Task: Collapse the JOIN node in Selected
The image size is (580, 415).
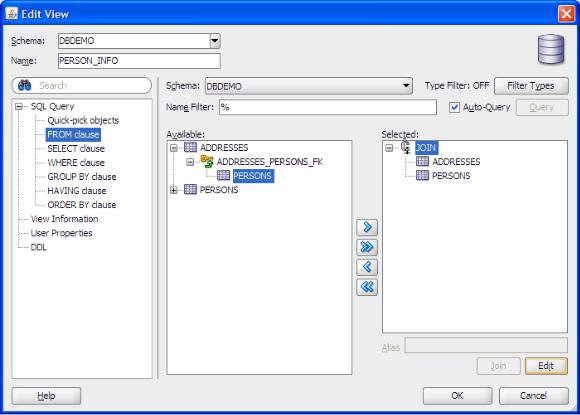Action: pyautogui.click(x=389, y=148)
